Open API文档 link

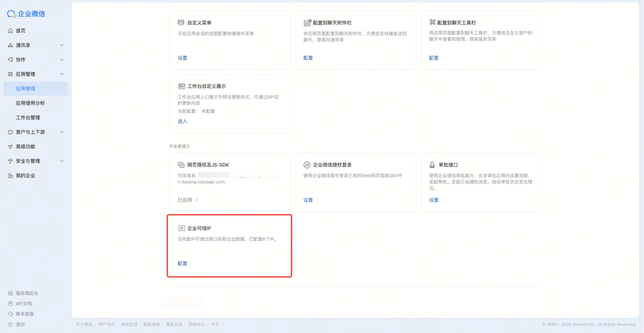pos(24,304)
